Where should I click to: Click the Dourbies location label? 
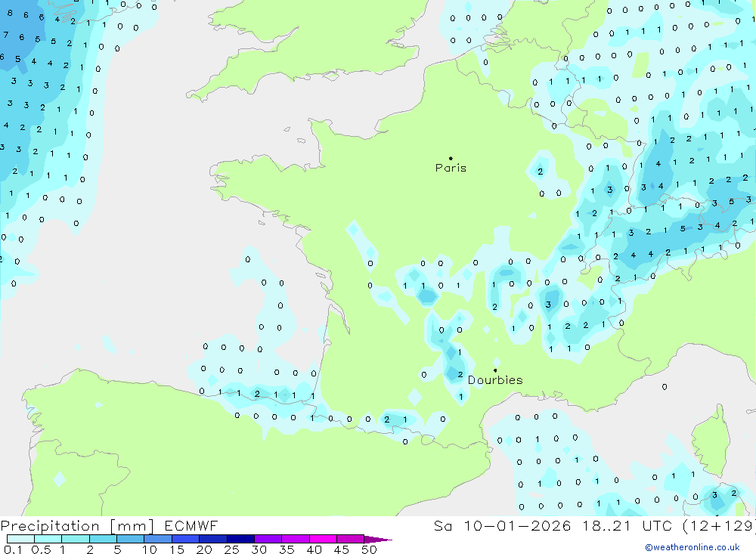point(495,380)
